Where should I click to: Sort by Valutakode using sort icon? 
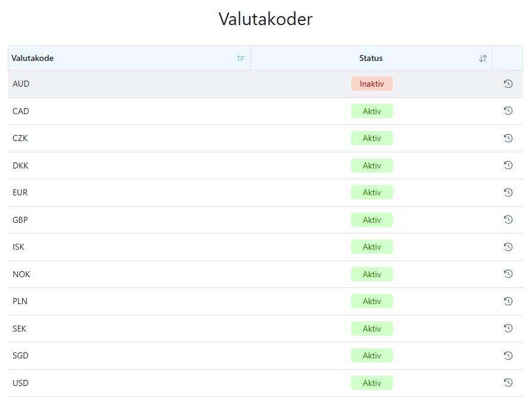coord(241,59)
